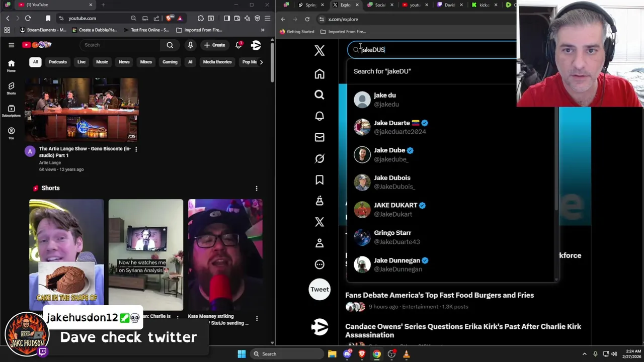Select the News filter chip
The height and width of the screenshot is (362, 644).
124,62
